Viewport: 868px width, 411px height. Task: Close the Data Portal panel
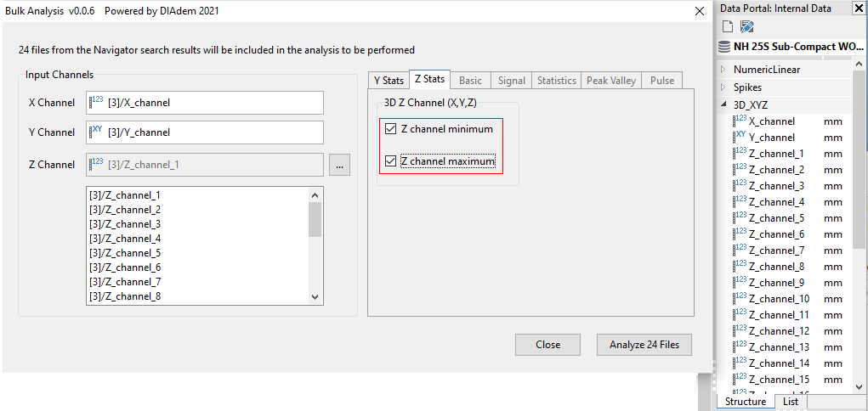click(x=859, y=8)
